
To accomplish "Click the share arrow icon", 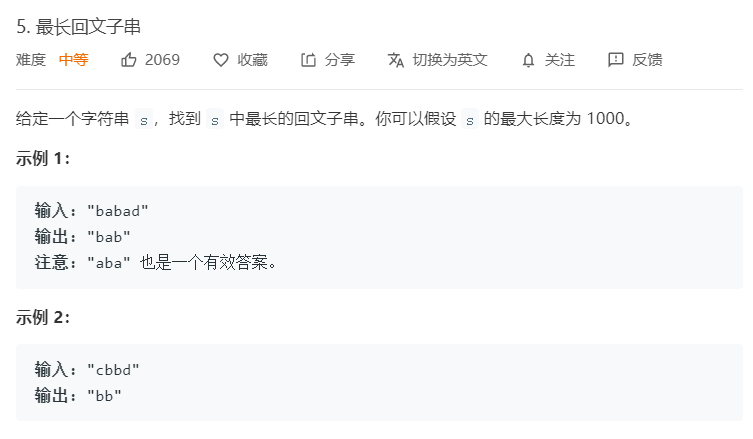I will coord(308,60).
